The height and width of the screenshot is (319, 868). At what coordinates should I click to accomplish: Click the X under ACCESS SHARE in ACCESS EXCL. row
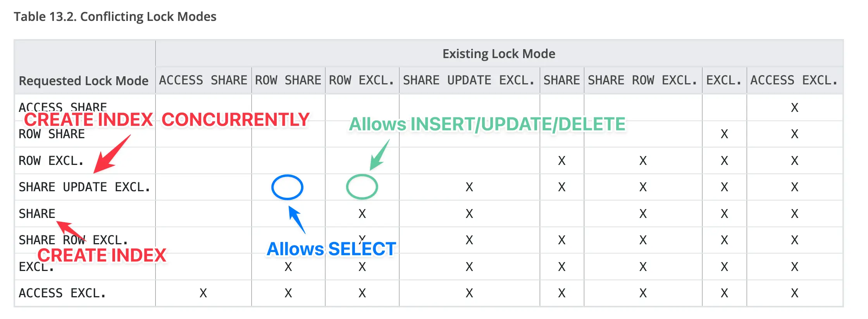[x=203, y=293]
